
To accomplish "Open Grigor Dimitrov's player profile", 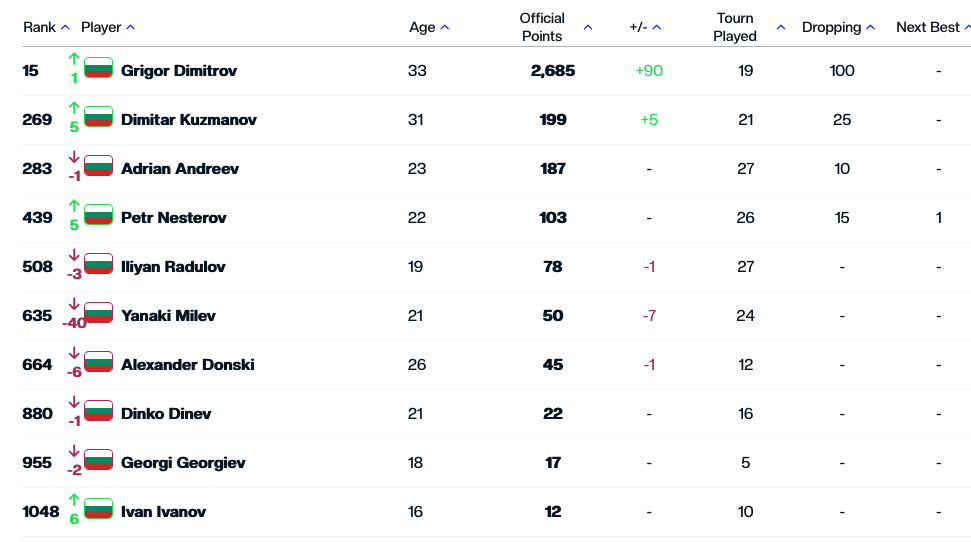I will coord(179,71).
